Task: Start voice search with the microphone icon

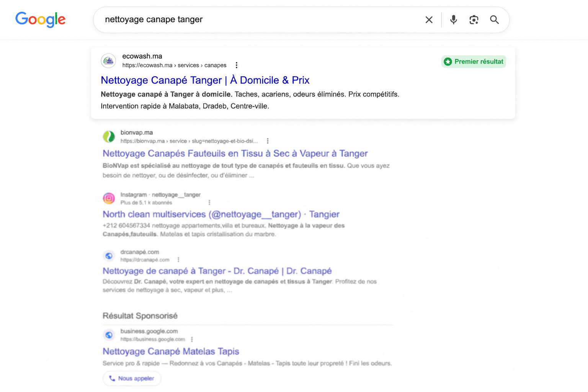Action: point(453,20)
